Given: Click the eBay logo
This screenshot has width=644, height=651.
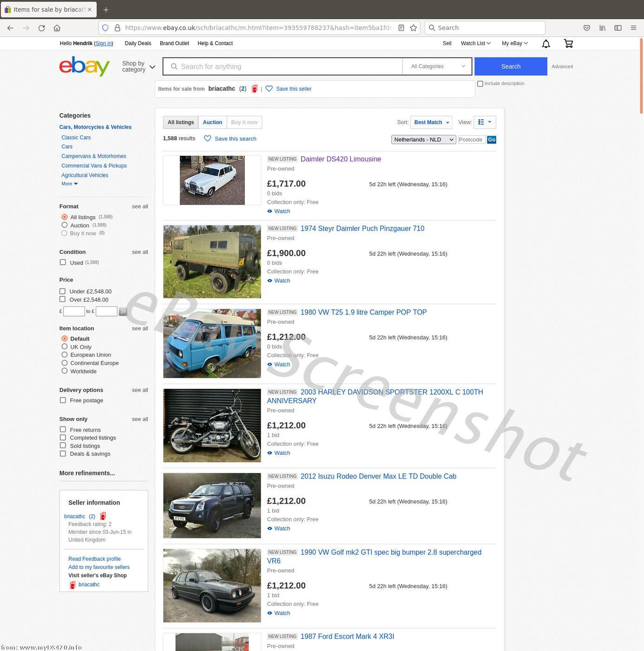Looking at the screenshot, I should (85, 66).
